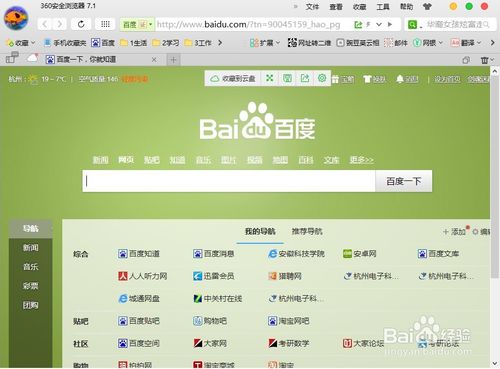The height and width of the screenshot is (369, 500).
Task: Expand the address bar history chevron
Action: 379,24
